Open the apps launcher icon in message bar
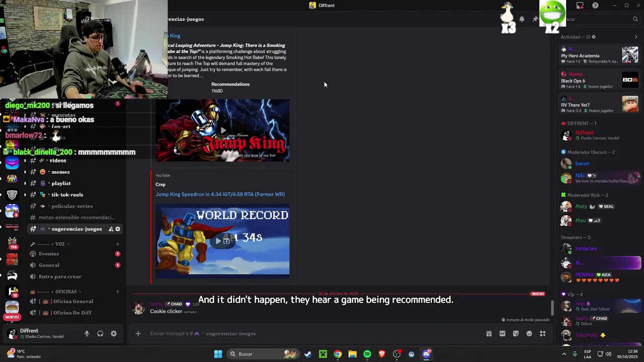644x362 pixels. [x=543, y=333]
